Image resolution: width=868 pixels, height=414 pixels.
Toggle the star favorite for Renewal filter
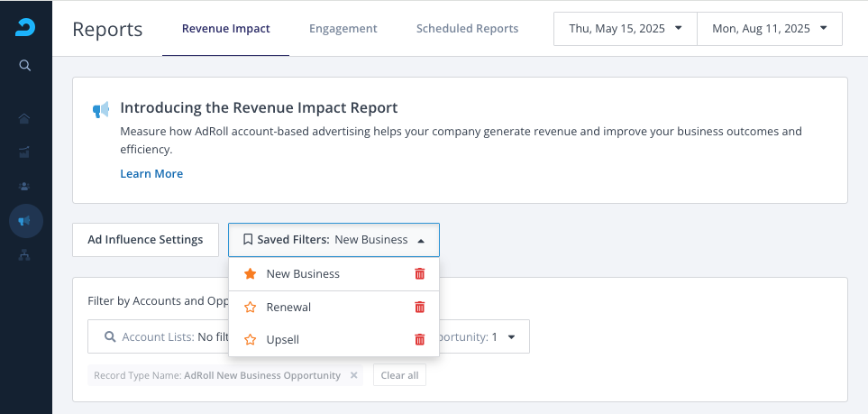pos(250,307)
